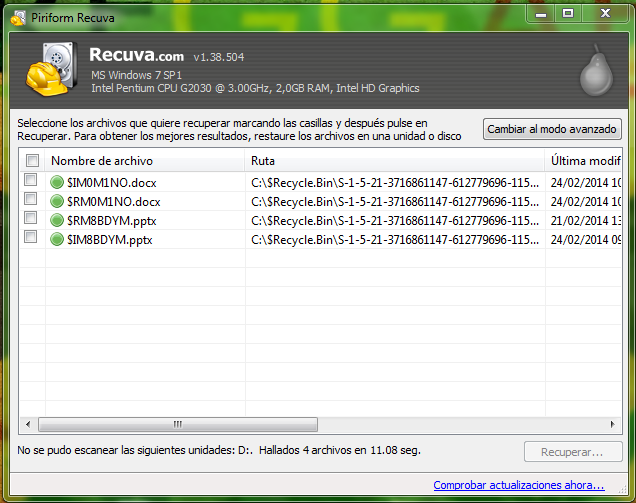This screenshot has width=636, height=503.
Task: Click the scrollbar left arrow
Action: 28,425
